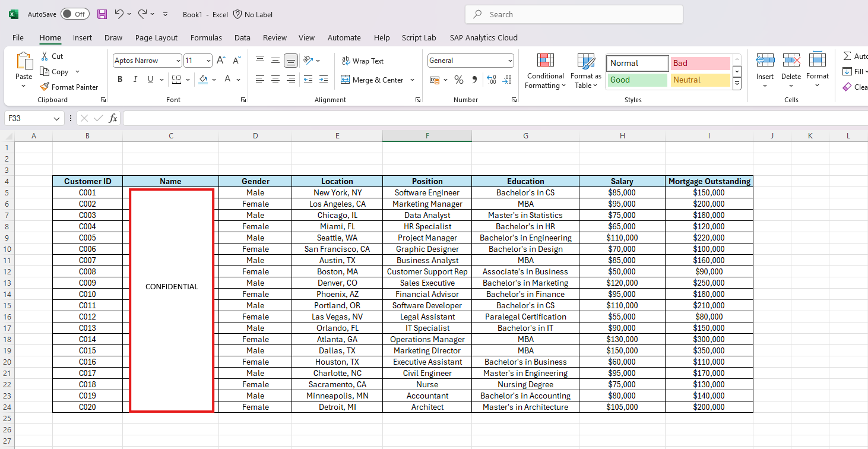
Task: Apply Comma Style number format
Action: click(x=474, y=80)
